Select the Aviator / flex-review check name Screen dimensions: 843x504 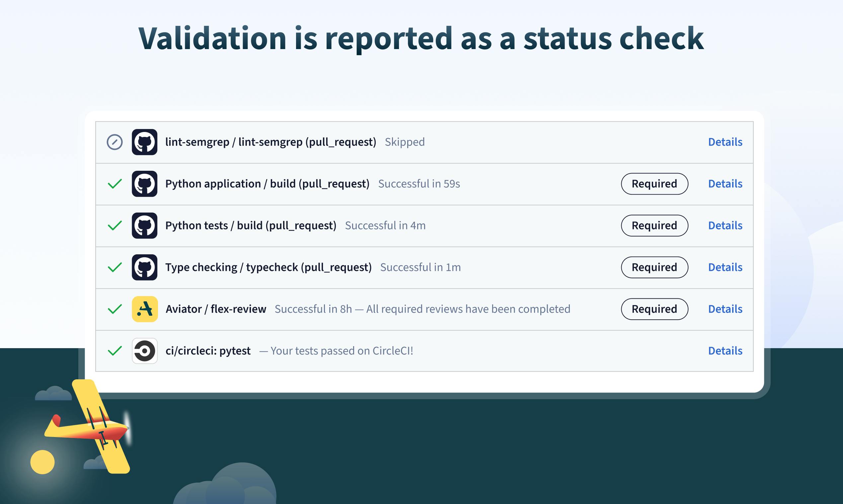click(x=216, y=309)
